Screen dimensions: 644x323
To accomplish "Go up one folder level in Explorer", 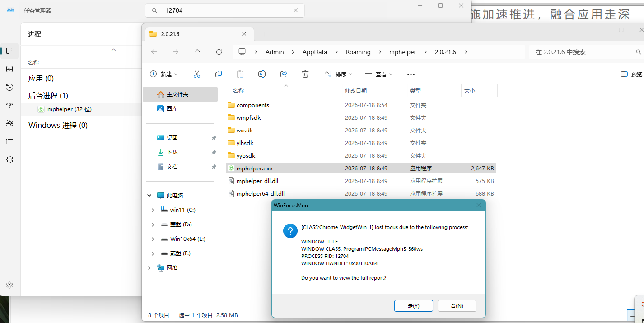I will [197, 52].
